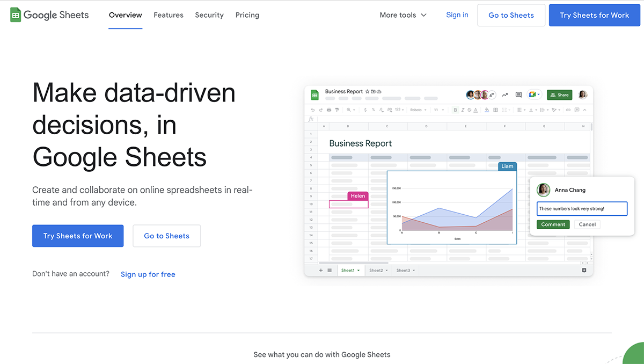Switch to the Pricing tab
644x364 pixels.
pyautogui.click(x=247, y=15)
